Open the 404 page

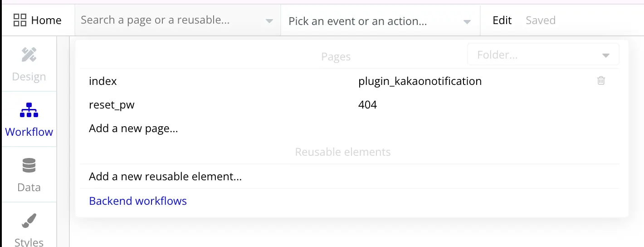[x=367, y=105]
